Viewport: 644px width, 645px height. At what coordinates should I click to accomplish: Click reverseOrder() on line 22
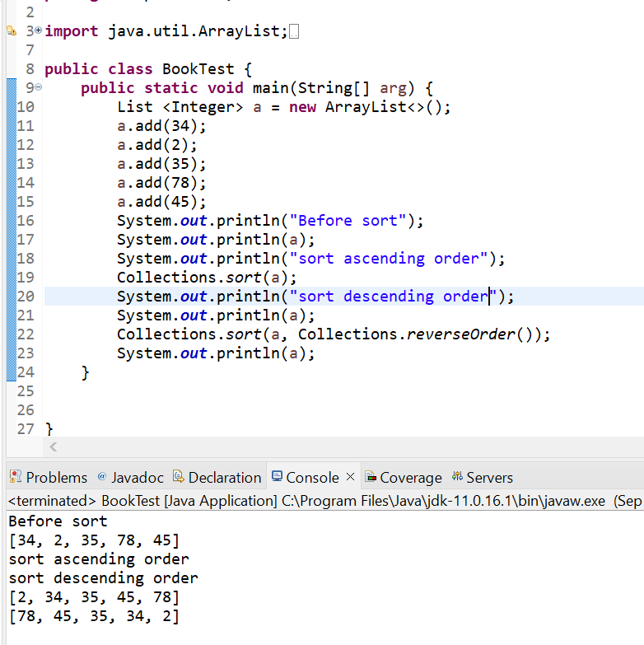tap(472, 334)
